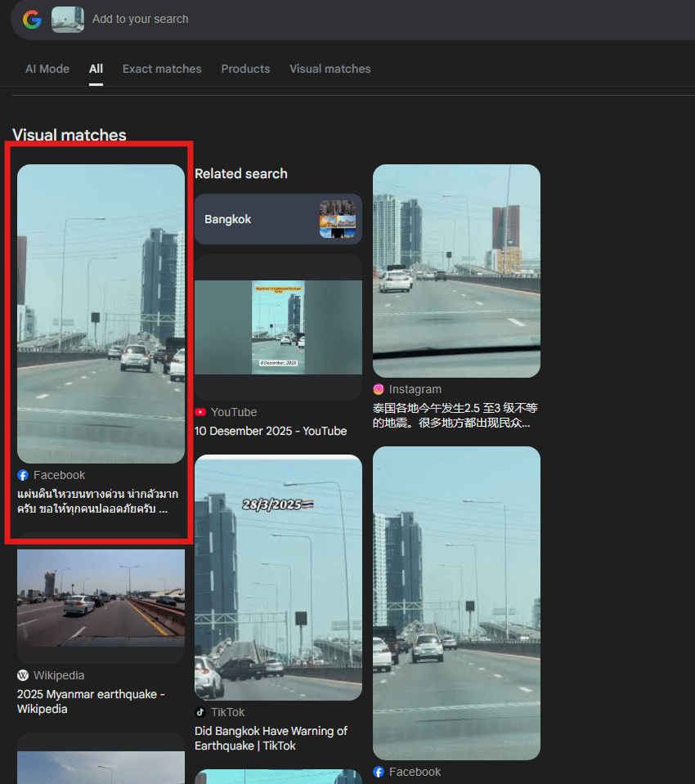Click the searched image thumbnail in search bar
The height and width of the screenshot is (784, 695).
tap(68, 19)
